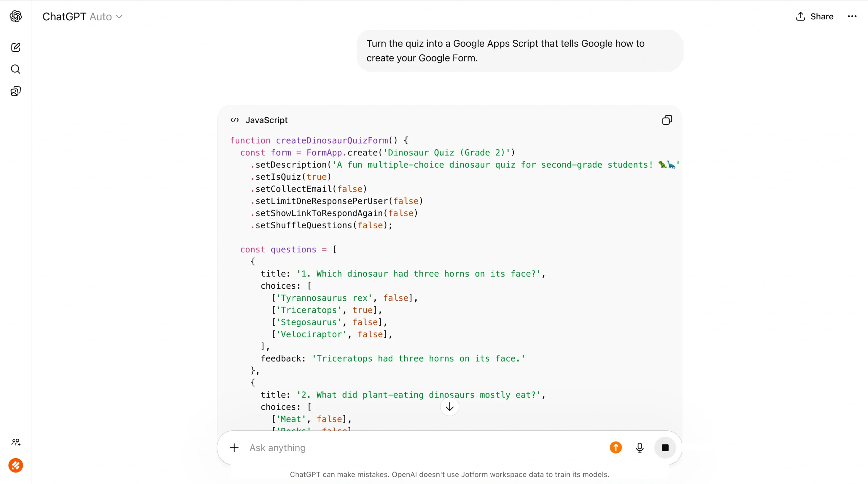Image resolution: width=868 pixels, height=484 pixels.
Task: Open the library panel in the sidebar
Action: (x=16, y=91)
